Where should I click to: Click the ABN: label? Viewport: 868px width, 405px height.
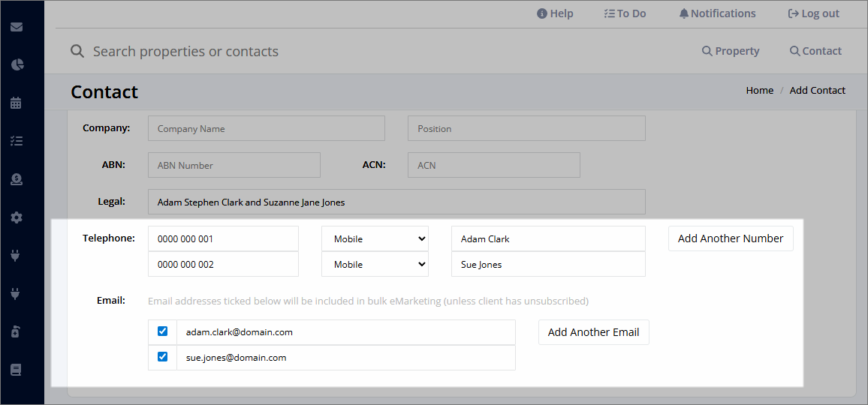click(113, 164)
